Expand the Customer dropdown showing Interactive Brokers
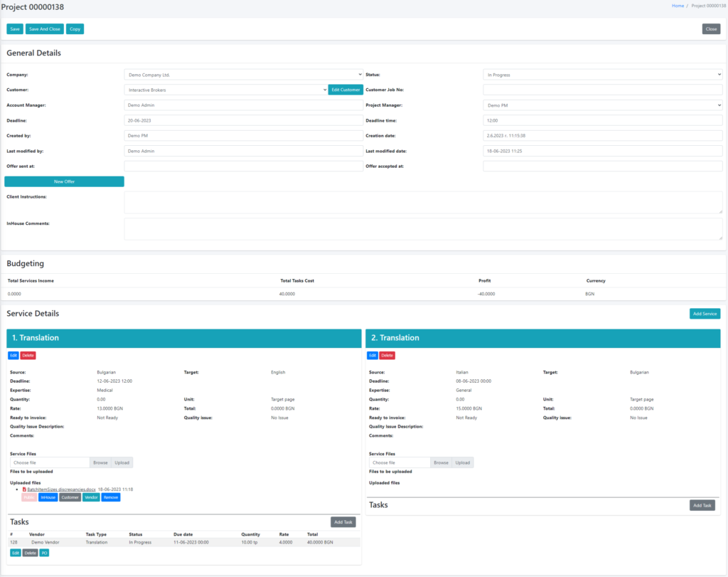728x577 pixels. (225, 90)
